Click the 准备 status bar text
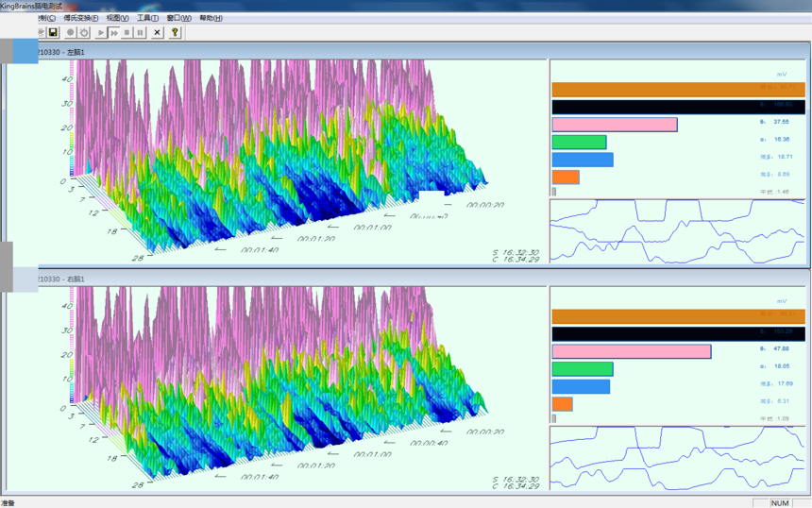This screenshot has height=508, width=812. tap(8, 503)
